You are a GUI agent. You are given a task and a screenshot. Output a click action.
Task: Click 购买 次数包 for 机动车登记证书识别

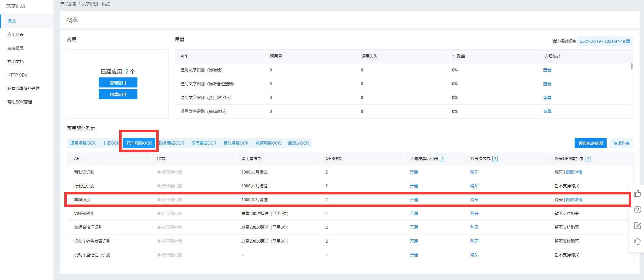tap(474, 255)
